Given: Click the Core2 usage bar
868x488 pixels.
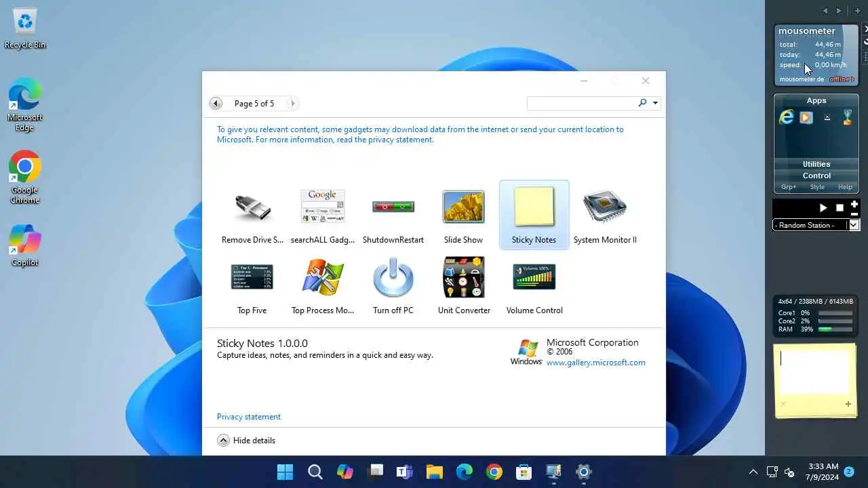Looking at the screenshot, I should click(835, 321).
